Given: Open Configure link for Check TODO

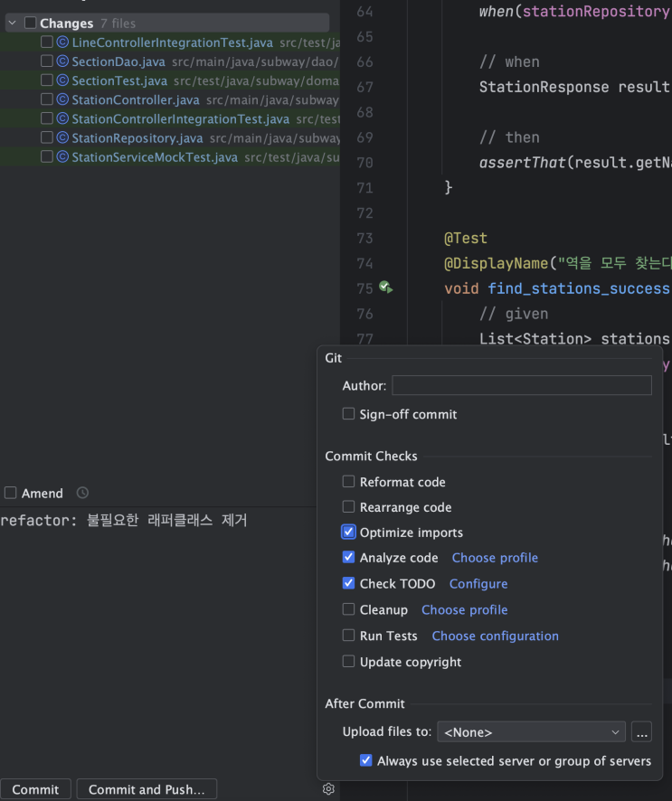Looking at the screenshot, I should pos(478,584).
